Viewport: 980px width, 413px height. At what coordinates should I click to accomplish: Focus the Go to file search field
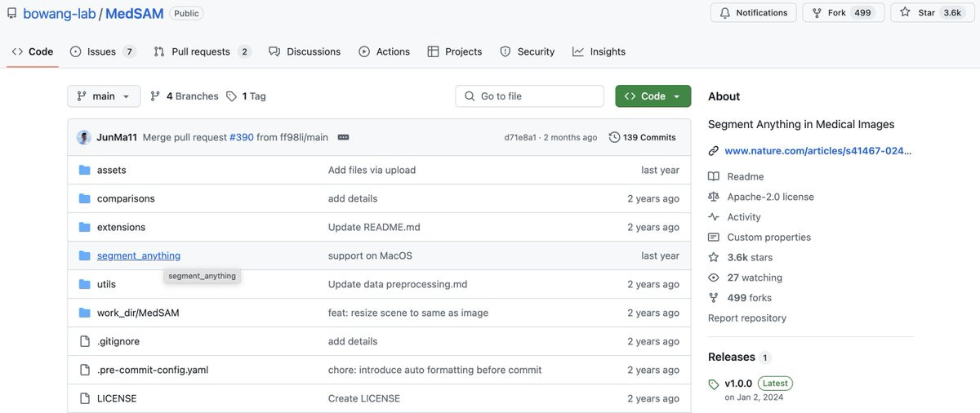(x=530, y=96)
